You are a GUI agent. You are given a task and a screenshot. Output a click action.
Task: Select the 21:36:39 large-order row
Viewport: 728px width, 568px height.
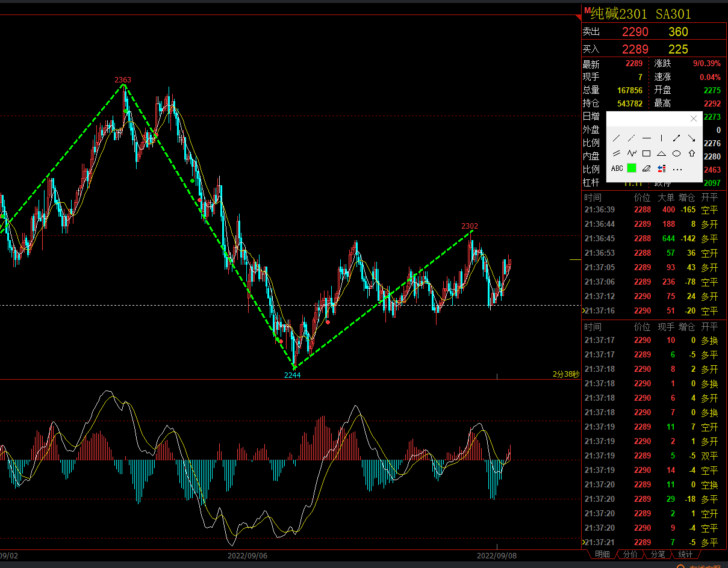click(654, 210)
